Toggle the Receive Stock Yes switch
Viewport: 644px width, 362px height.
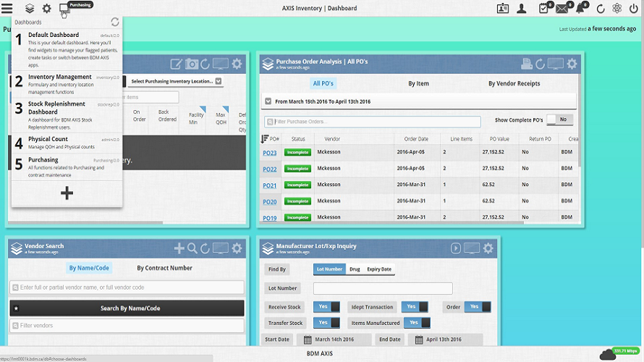tap(326, 307)
